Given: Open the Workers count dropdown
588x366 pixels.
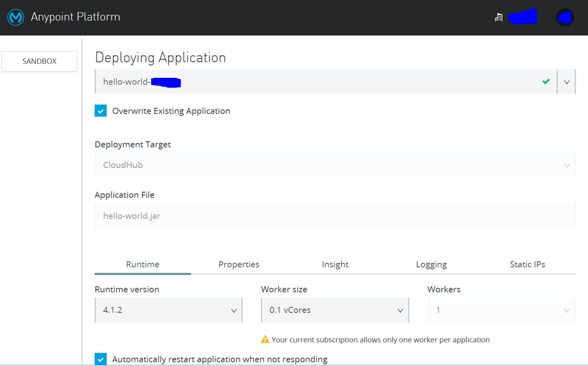Looking at the screenshot, I should pyautogui.click(x=501, y=310).
